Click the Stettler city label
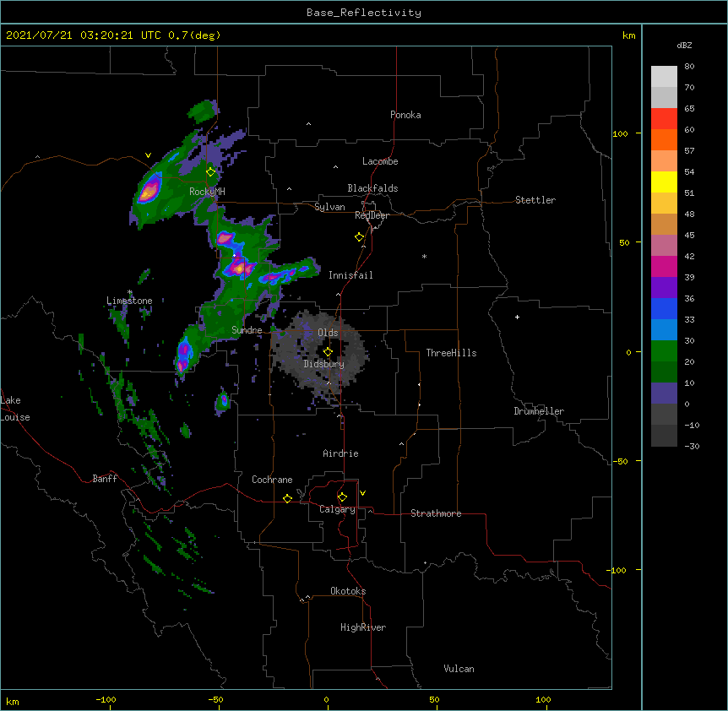The height and width of the screenshot is (711, 728). (535, 200)
